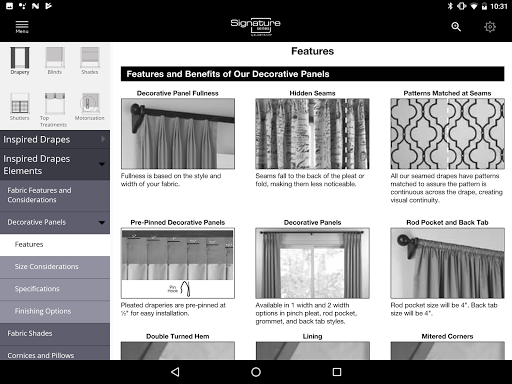Viewport: 512px width, 384px height.
Task: Tap 'Lining' heading
Action: [312, 336]
